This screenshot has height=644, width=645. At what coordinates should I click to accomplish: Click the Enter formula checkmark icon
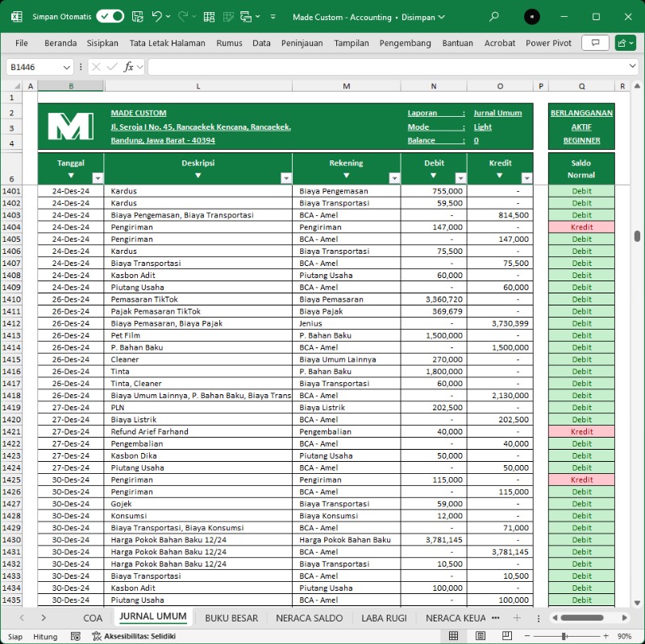pyautogui.click(x=112, y=67)
